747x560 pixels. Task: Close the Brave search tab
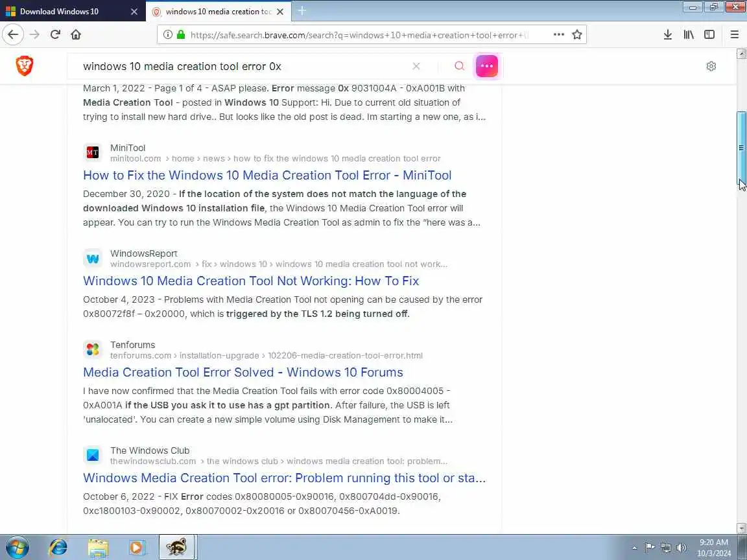[280, 12]
